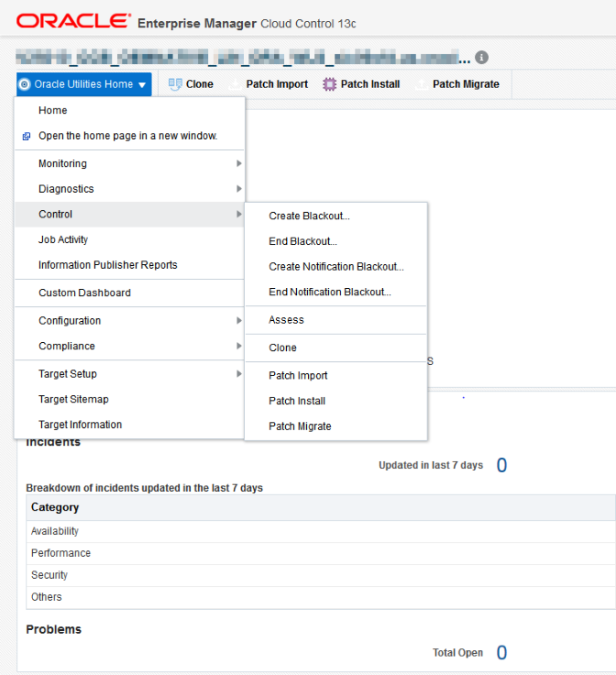Click the Availability row
Screen dimensions: 616x675
point(321,532)
